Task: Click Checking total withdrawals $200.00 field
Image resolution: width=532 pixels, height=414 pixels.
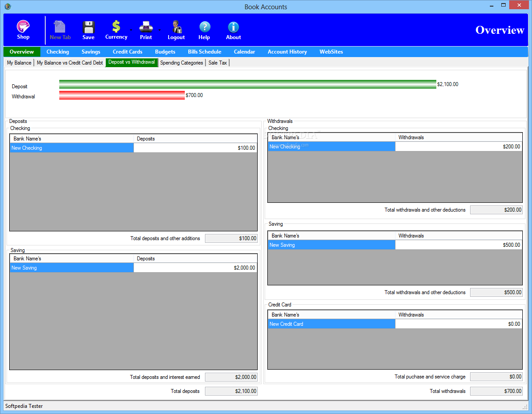Action: click(x=496, y=210)
